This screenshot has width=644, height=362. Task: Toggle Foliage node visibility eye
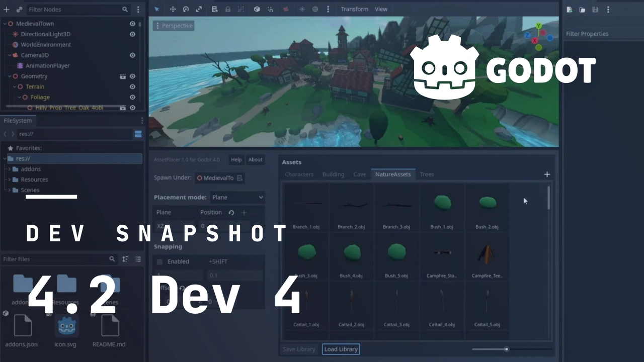tap(132, 98)
